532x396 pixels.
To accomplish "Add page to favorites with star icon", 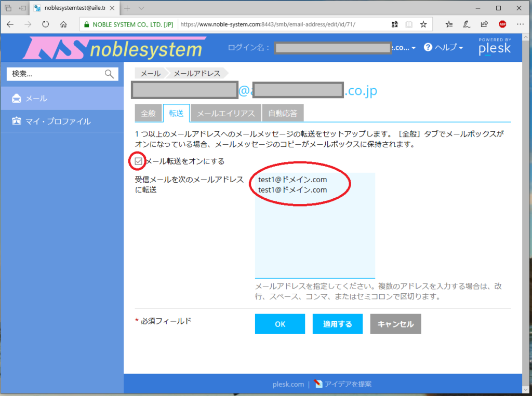I will pyautogui.click(x=423, y=24).
